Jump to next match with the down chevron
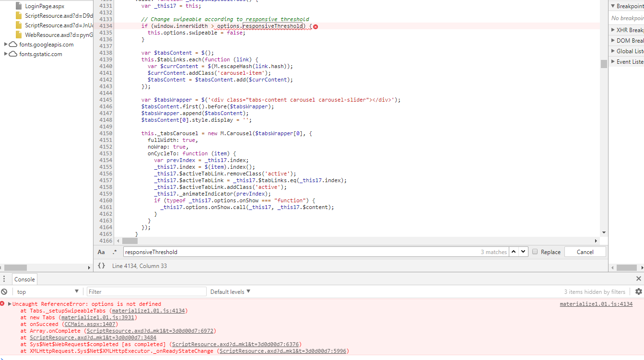Image resolution: width=644 pixels, height=360 pixels. (523, 251)
